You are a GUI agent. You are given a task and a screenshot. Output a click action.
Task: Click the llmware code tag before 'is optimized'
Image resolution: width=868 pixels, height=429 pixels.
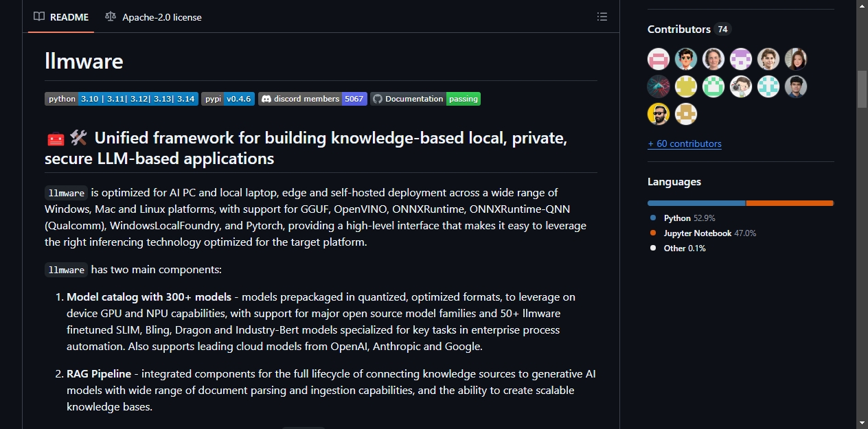click(67, 193)
